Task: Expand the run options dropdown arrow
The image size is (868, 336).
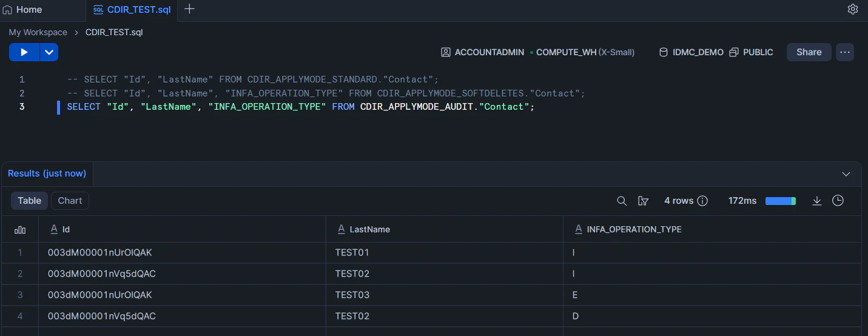Action: [49, 52]
